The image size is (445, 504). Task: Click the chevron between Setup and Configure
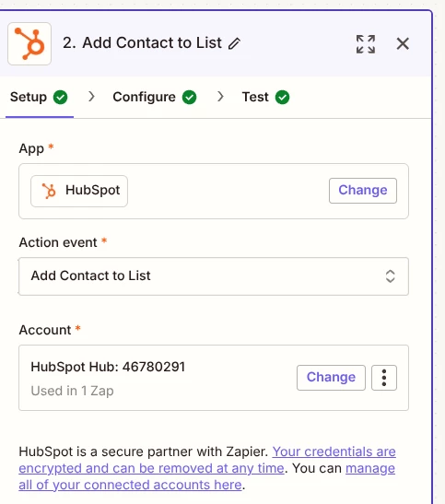[91, 97]
